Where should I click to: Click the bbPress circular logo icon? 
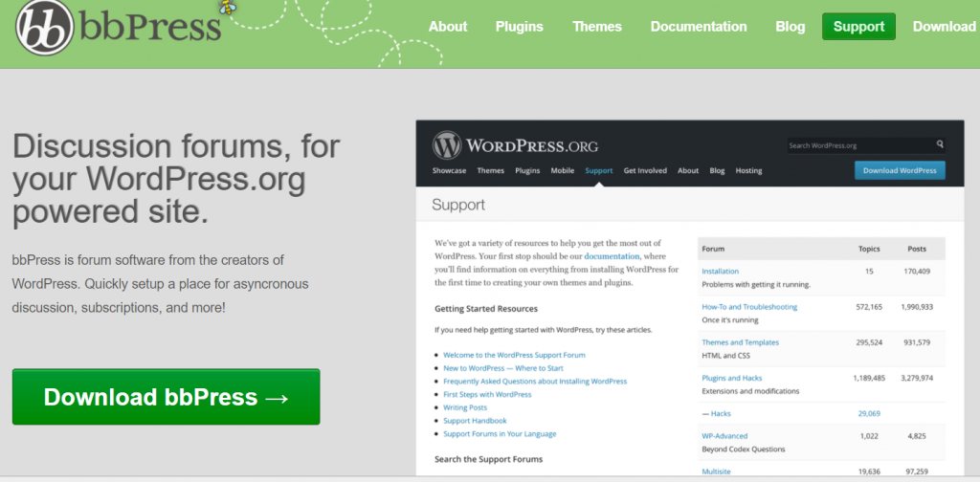(x=44, y=28)
